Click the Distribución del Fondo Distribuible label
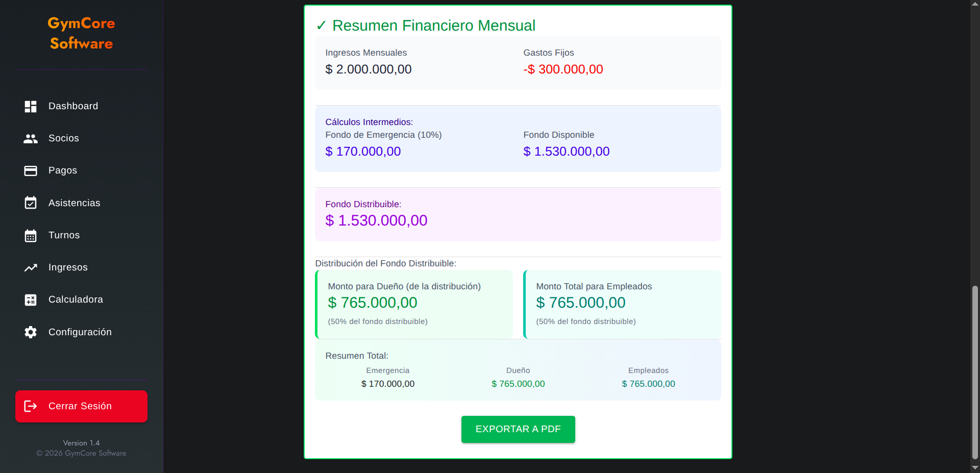 click(x=386, y=263)
